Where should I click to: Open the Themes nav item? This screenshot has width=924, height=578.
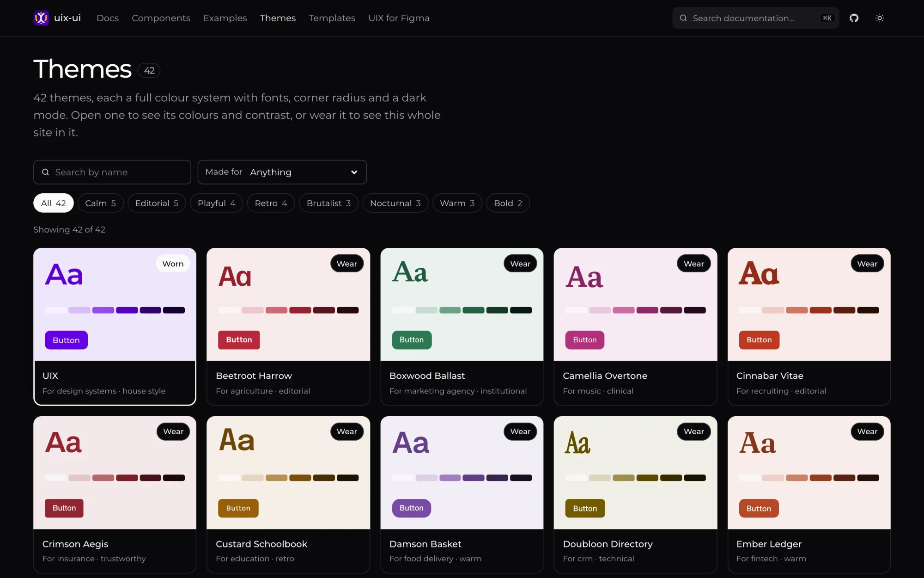(x=278, y=18)
